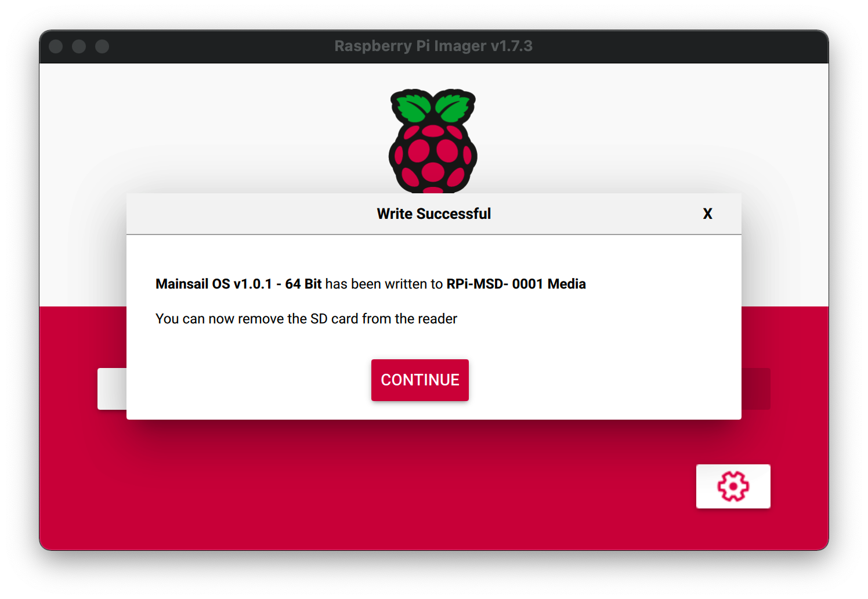Click the red close window button
This screenshot has width=868, height=599.
tap(56, 46)
